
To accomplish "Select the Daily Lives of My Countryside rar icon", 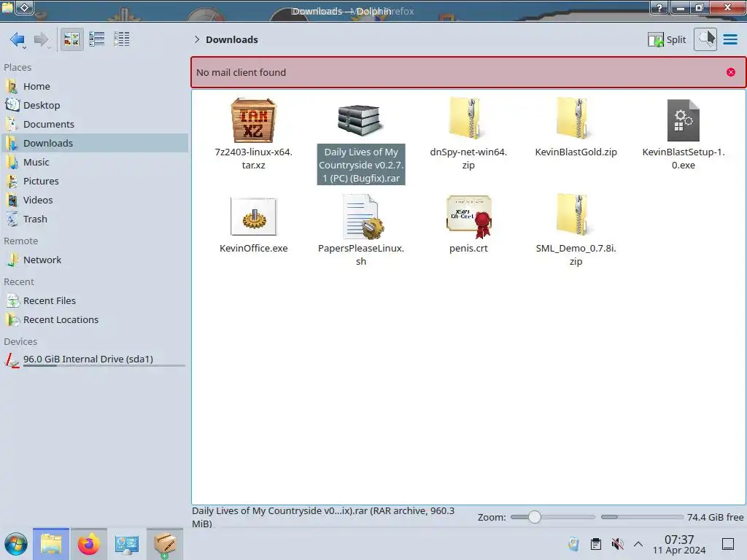I will click(360, 120).
